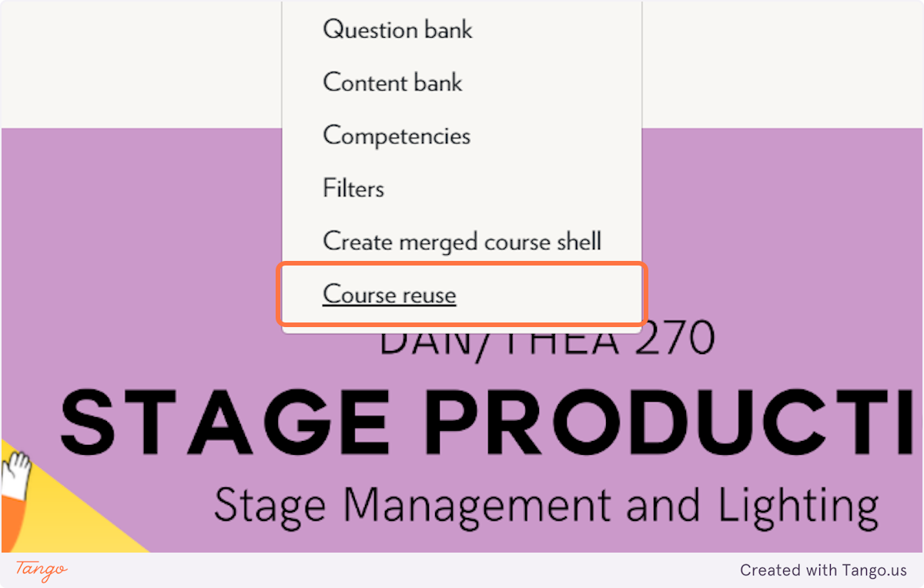Open the Created with Tango.us link
The height and width of the screenshot is (588, 924).
point(823,570)
